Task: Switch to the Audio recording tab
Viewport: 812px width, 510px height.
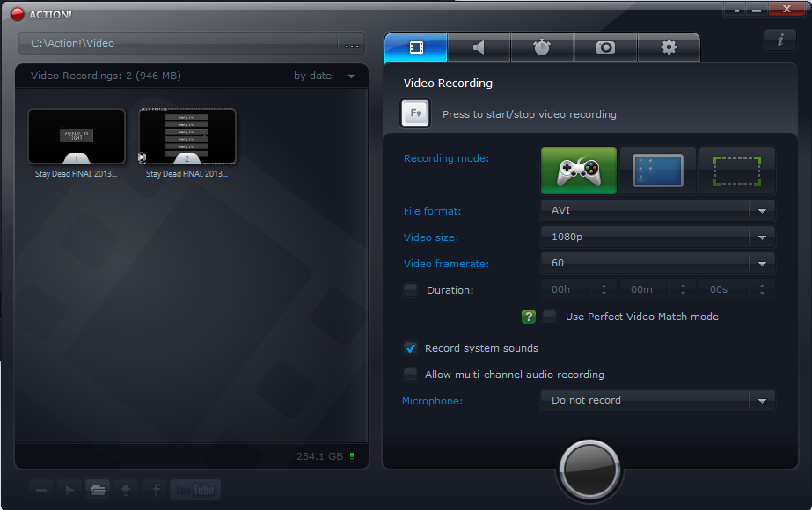Action: click(x=479, y=47)
